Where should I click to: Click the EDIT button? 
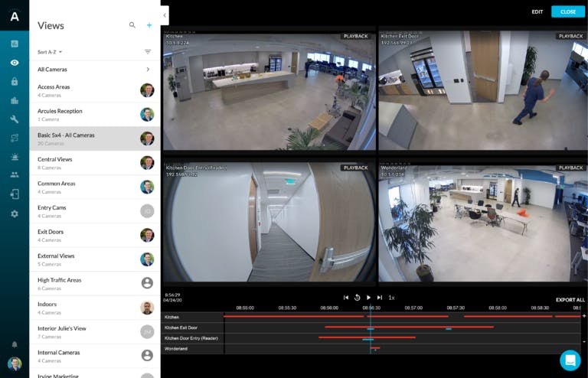pyautogui.click(x=537, y=12)
